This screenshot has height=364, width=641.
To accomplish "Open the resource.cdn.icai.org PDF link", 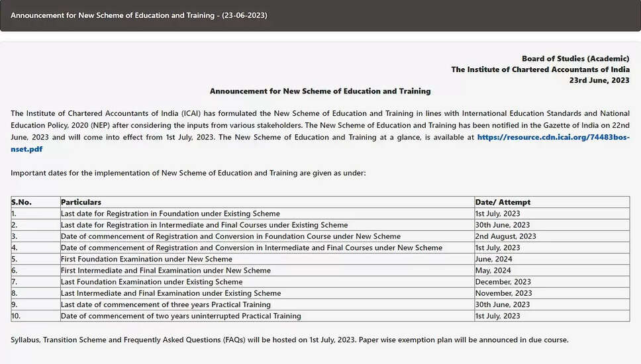I will (x=553, y=138).
